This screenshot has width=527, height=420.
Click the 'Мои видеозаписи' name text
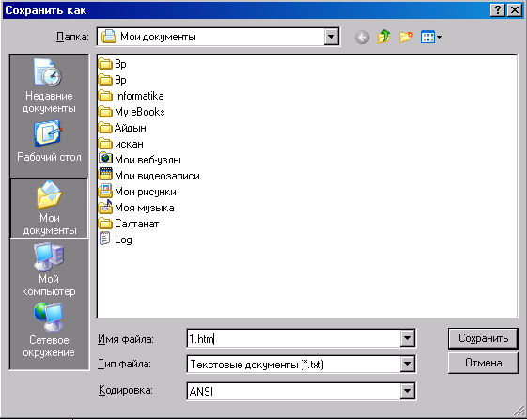point(157,176)
